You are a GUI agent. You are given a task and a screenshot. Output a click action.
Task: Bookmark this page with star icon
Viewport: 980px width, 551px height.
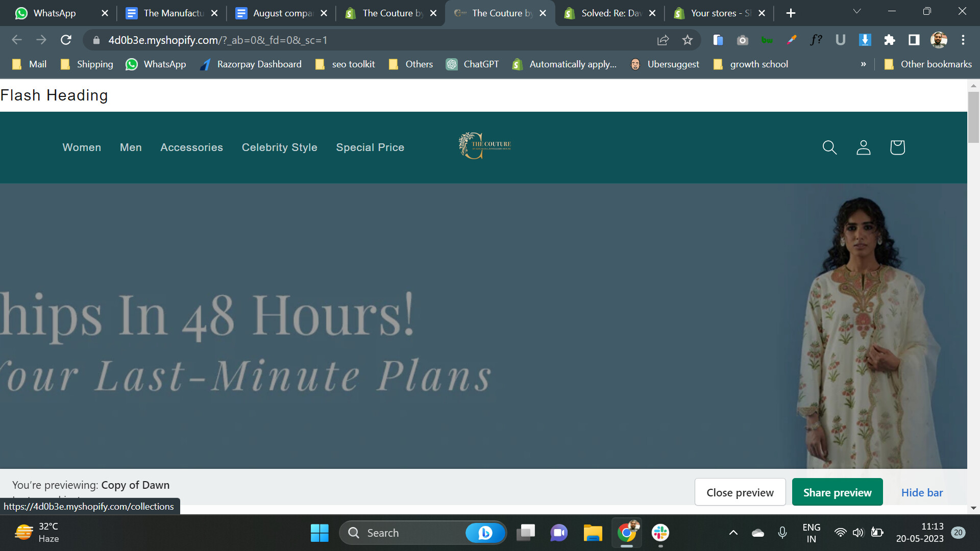pos(688,40)
